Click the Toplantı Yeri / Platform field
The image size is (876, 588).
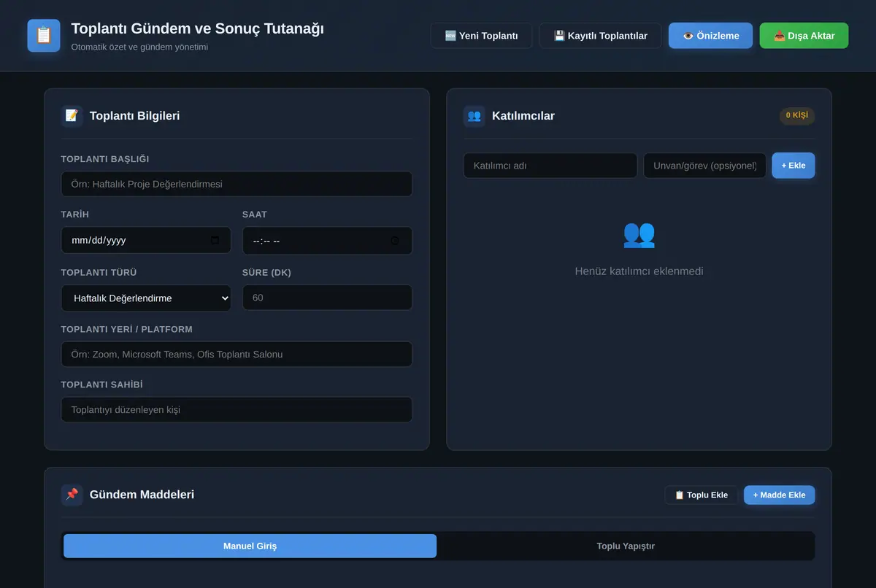coord(237,355)
